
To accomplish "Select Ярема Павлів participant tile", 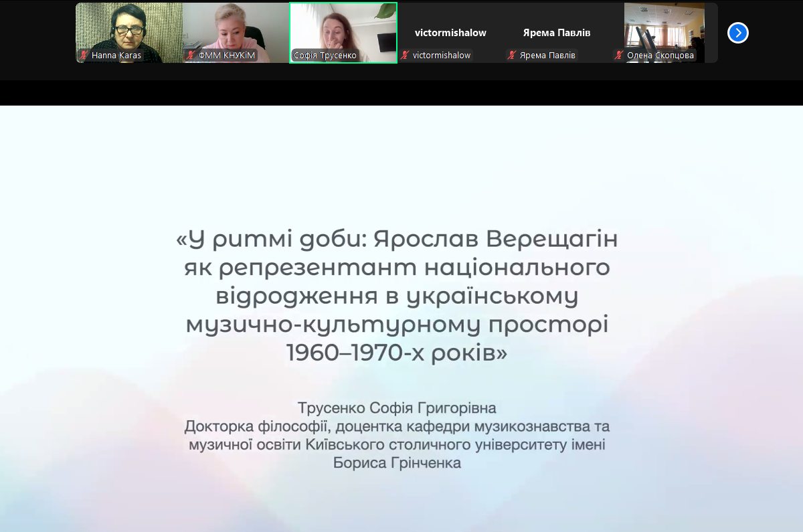I will pos(557,33).
